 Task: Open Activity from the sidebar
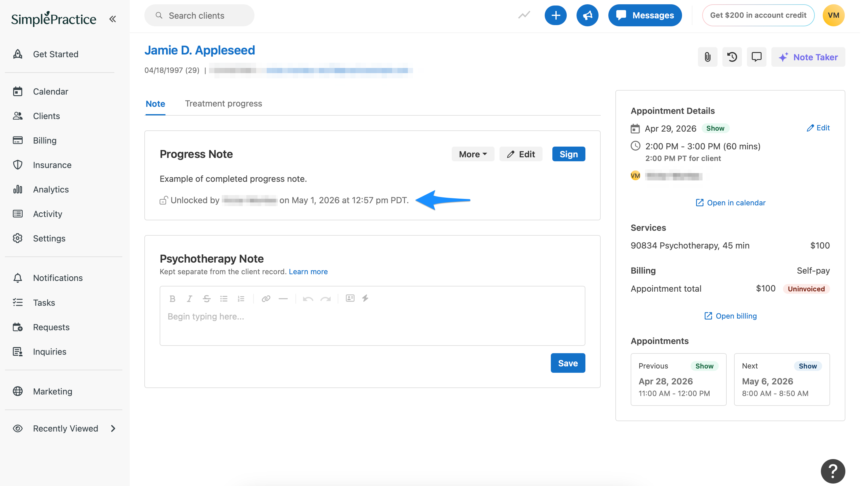[47, 214]
